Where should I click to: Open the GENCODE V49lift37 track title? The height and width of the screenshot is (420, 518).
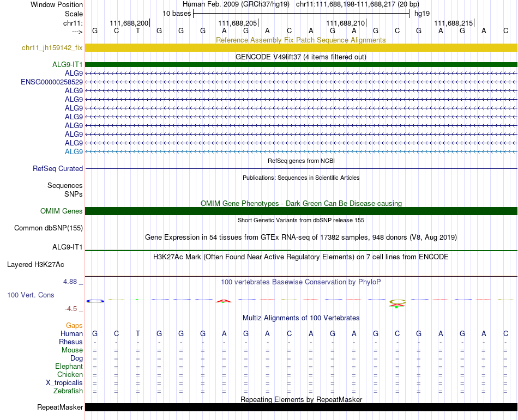click(x=300, y=57)
